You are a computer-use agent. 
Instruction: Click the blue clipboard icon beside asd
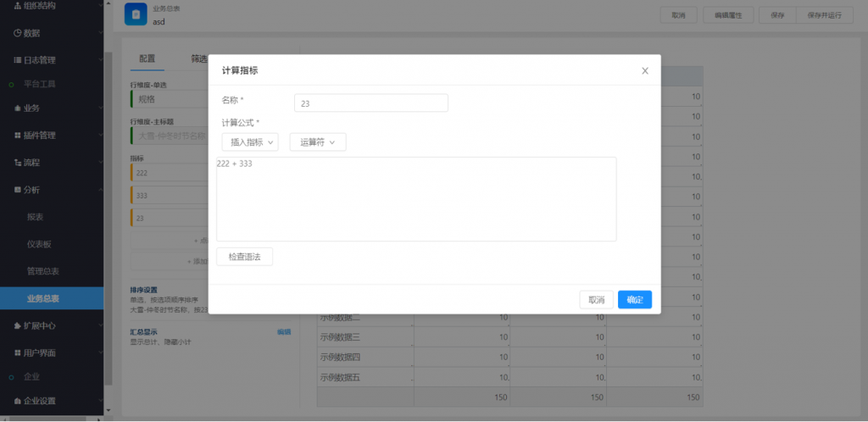tap(136, 14)
